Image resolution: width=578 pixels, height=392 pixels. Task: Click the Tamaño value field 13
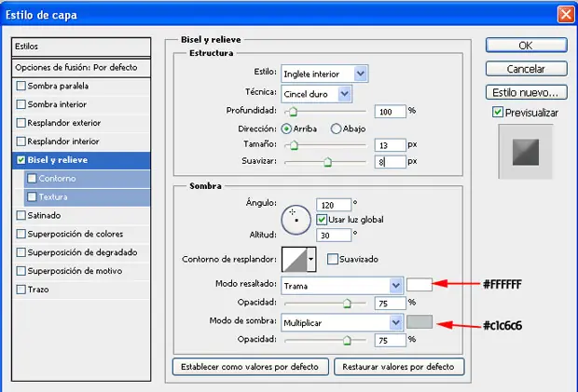[390, 145]
